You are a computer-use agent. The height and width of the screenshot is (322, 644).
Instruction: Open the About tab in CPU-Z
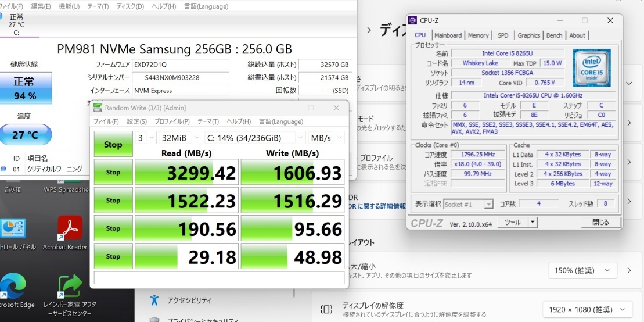577,35
